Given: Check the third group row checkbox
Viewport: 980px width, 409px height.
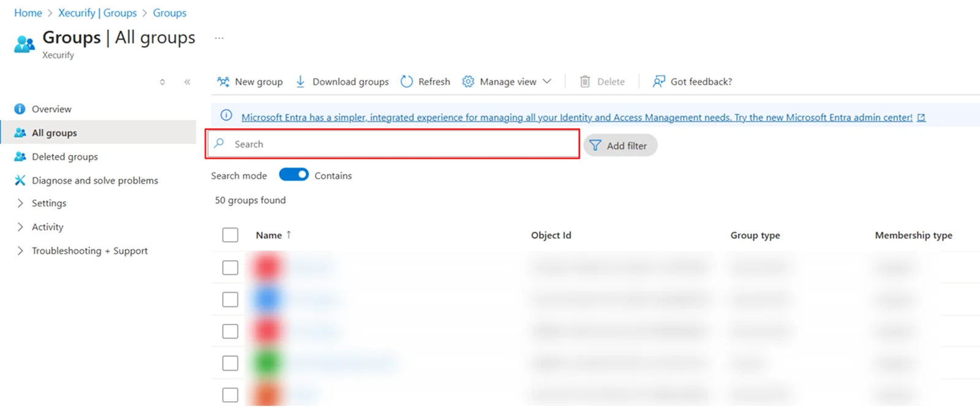Looking at the screenshot, I should 230,331.
